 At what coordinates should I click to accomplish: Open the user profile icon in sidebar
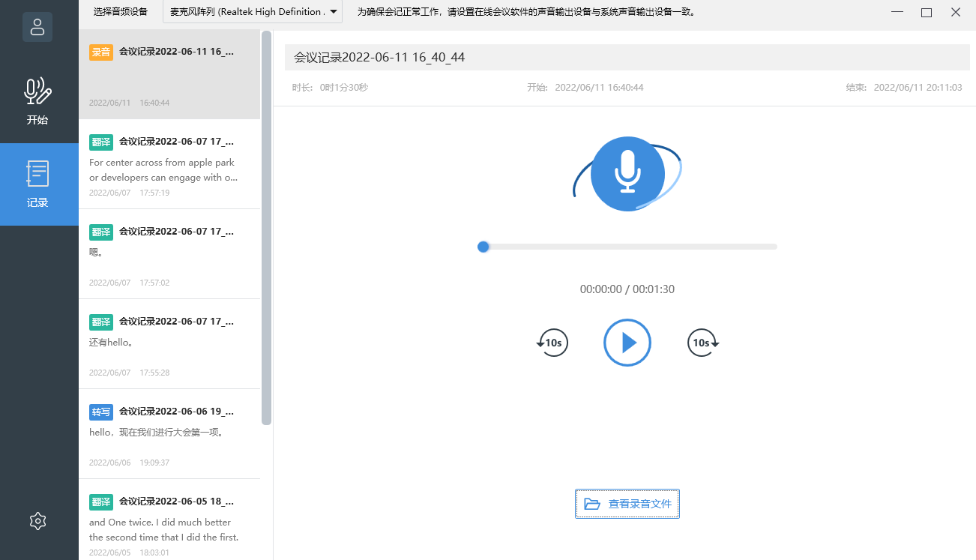[37, 27]
